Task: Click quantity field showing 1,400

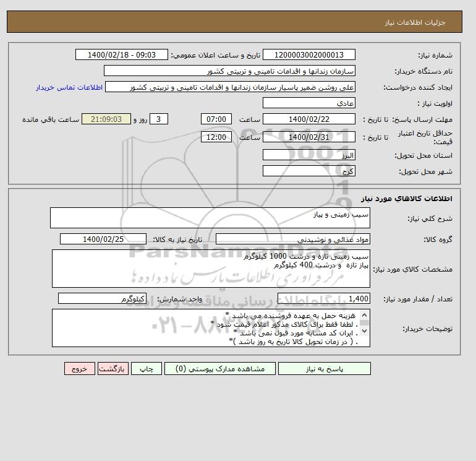Action: pos(324,299)
